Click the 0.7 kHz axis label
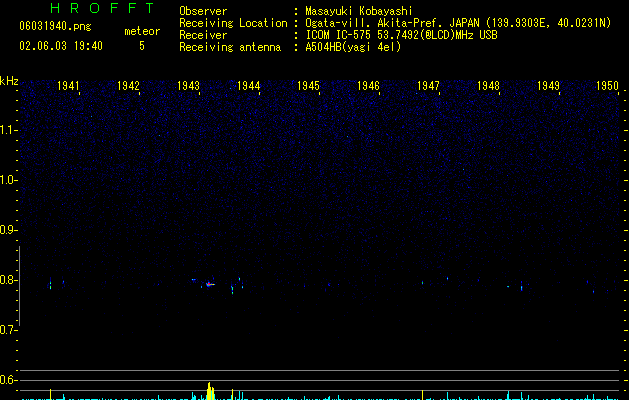This screenshot has height=400, width=629. coord(8,330)
